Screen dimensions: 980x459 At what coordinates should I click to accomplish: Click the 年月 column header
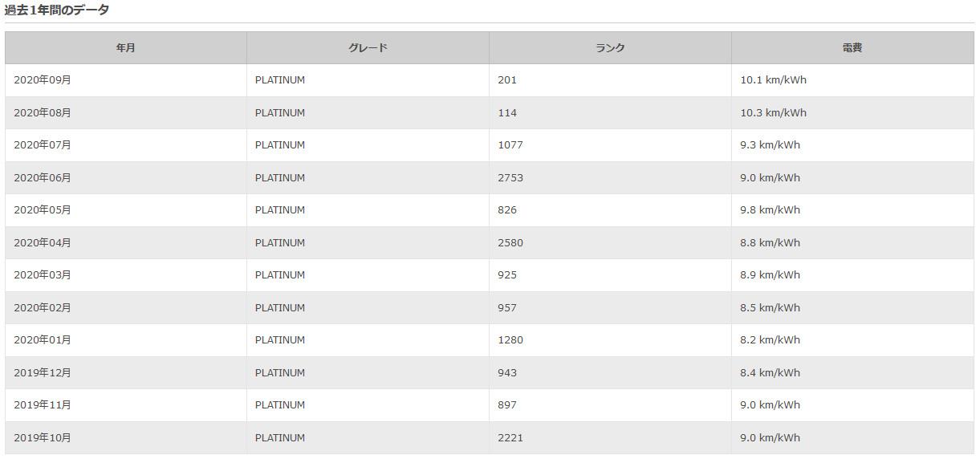click(126, 48)
